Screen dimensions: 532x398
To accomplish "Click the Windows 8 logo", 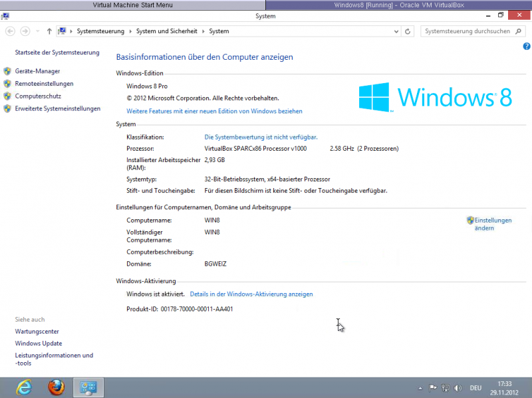I will 436,97.
